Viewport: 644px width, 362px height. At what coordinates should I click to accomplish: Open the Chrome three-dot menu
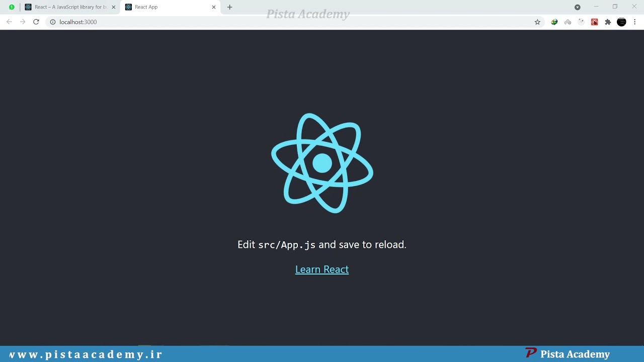pyautogui.click(x=635, y=22)
